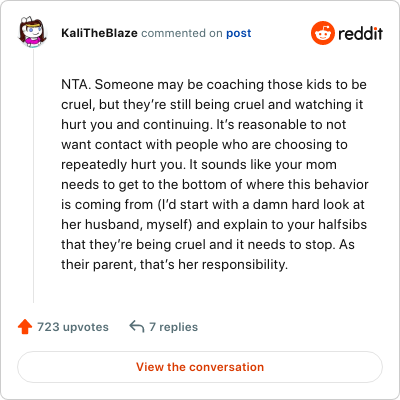This screenshot has height=400, width=400.
Task: Open the Reddit Snoo logo
Action: pos(322,33)
